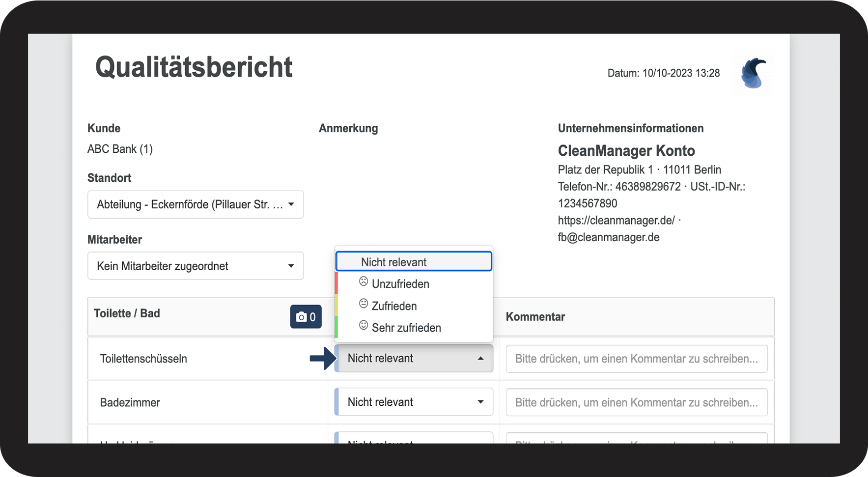868x477 pixels.
Task: Click the dark blue arrow beside Toilettenschüsseln
Action: pos(323,358)
